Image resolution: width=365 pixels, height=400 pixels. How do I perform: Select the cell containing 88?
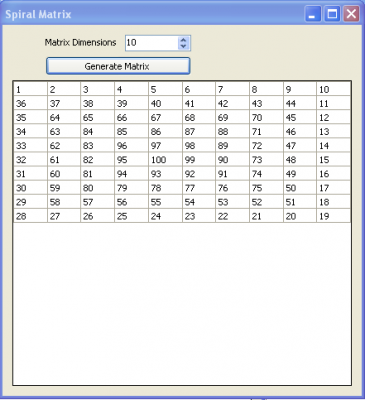pyautogui.click(x=233, y=131)
